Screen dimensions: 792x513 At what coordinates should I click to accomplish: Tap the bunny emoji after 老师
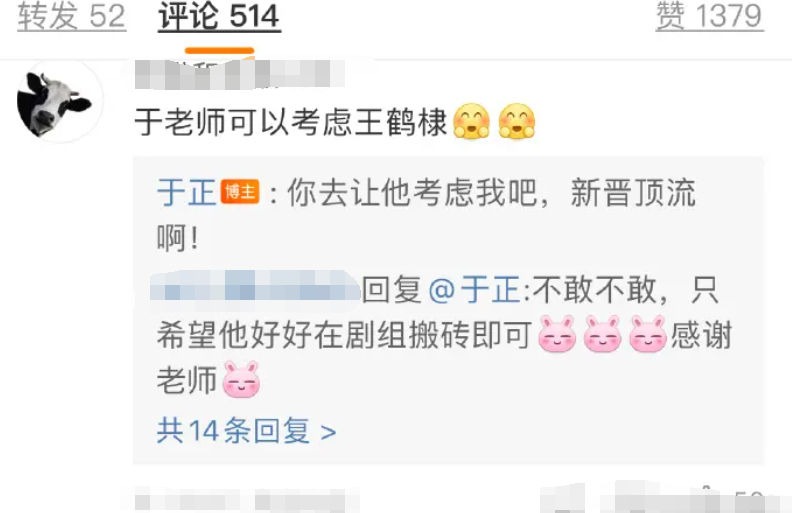pyautogui.click(x=241, y=380)
